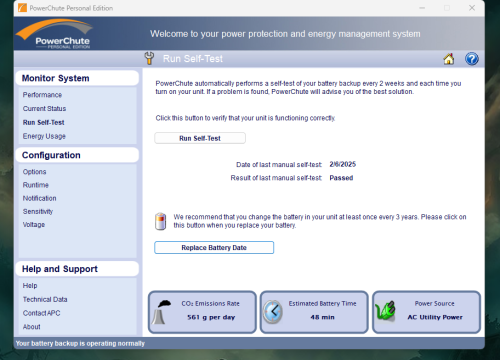500x360 pixels.
Task: Go to Configuration Options
Action: point(34,172)
